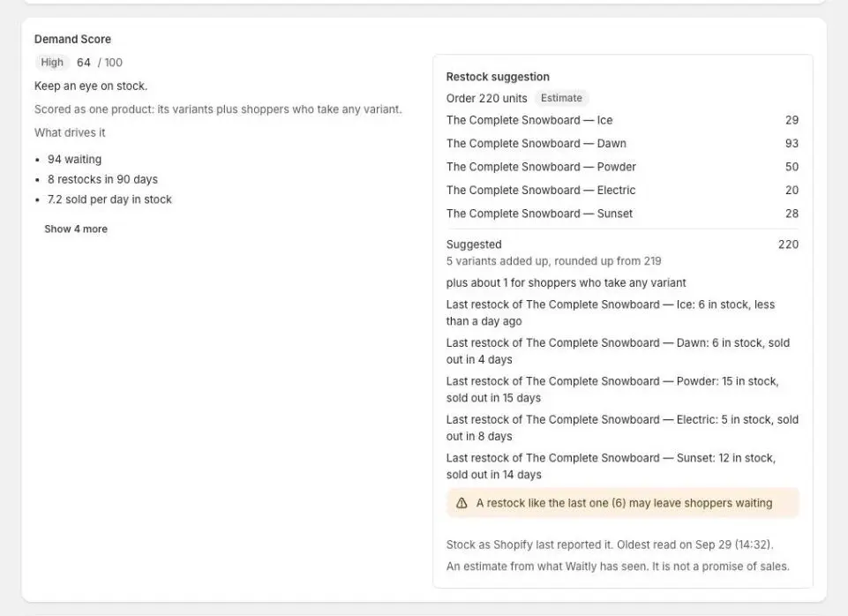Image resolution: width=848 pixels, height=616 pixels.
Task: Click the 'Estimate' badge next to Order 220 units
Action: coord(561,98)
